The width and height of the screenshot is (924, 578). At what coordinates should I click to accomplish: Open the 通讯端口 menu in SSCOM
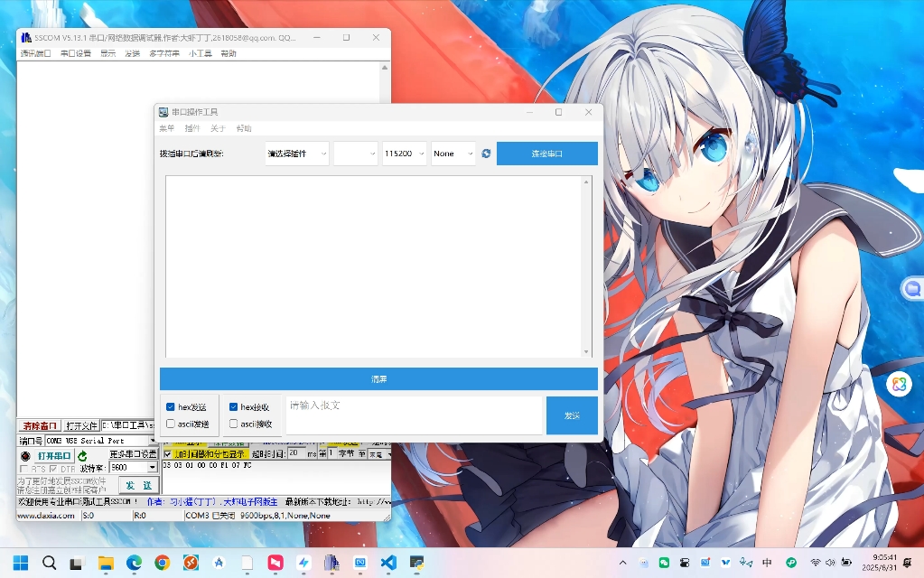tap(35, 53)
